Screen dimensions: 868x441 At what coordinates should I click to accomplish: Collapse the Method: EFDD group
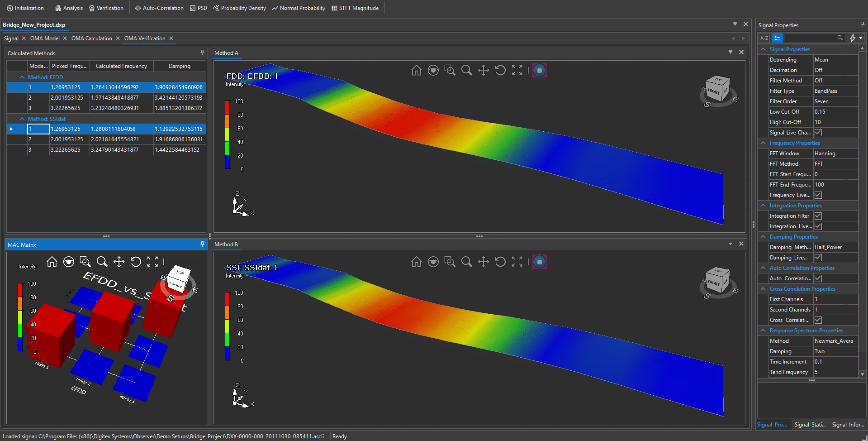(x=22, y=77)
